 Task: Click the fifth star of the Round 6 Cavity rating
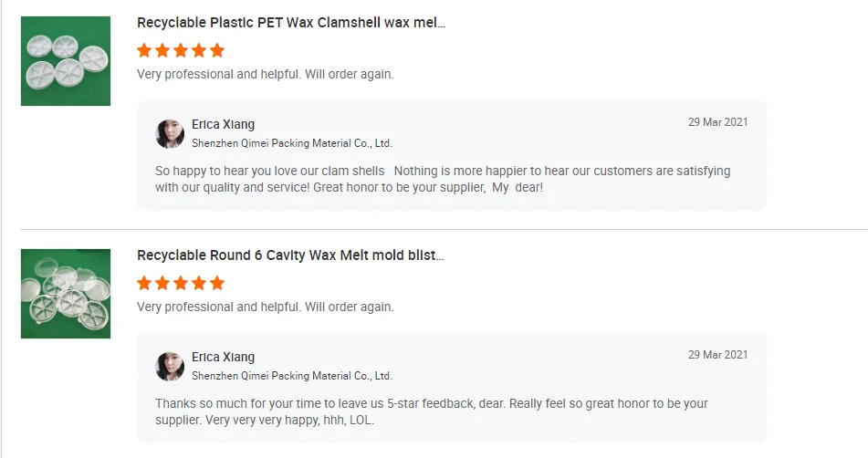pyautogui.click(x=216, y=283)
